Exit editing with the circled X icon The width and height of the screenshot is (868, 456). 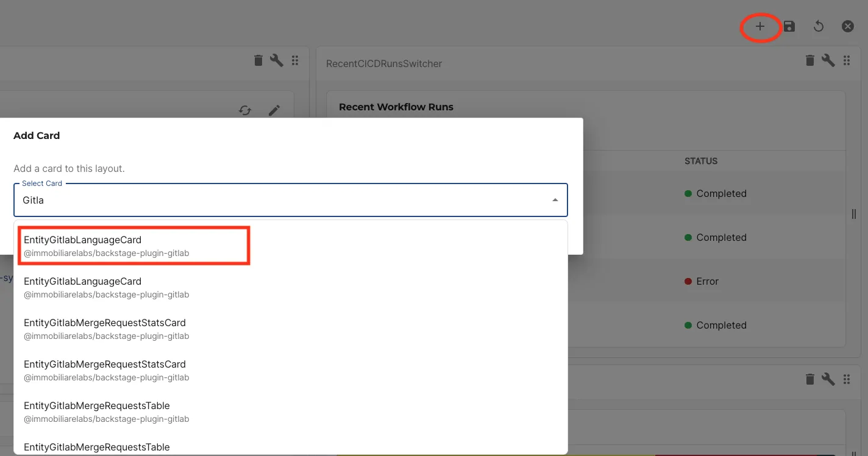click(x=848, y=26)
